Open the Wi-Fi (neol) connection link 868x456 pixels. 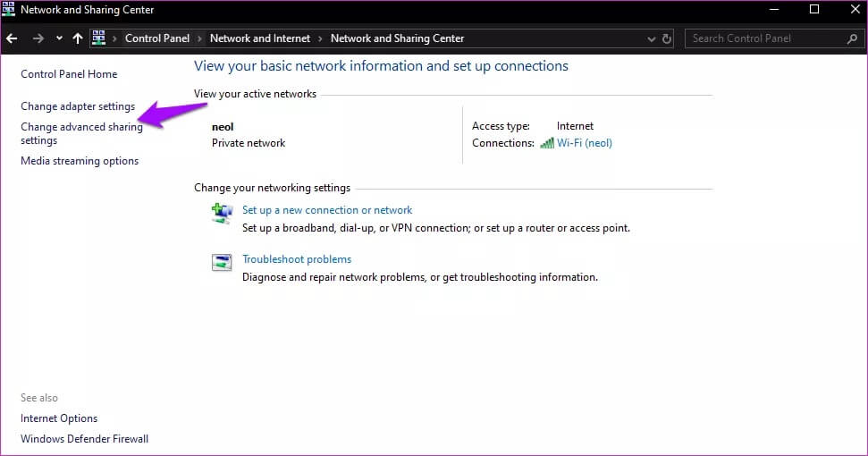click(584, 143)
